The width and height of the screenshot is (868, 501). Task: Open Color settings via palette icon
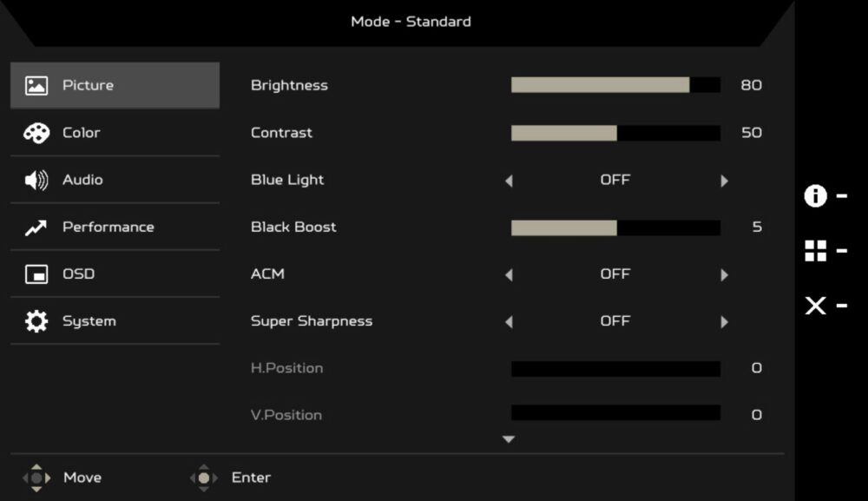click(x=36, y=133)
